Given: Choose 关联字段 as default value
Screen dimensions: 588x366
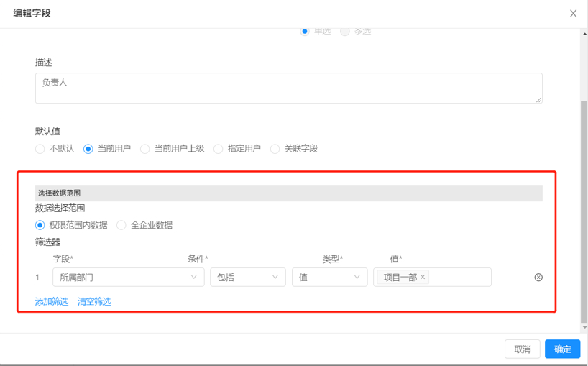Looking at the screenshot, I should (x=275, y=149).
